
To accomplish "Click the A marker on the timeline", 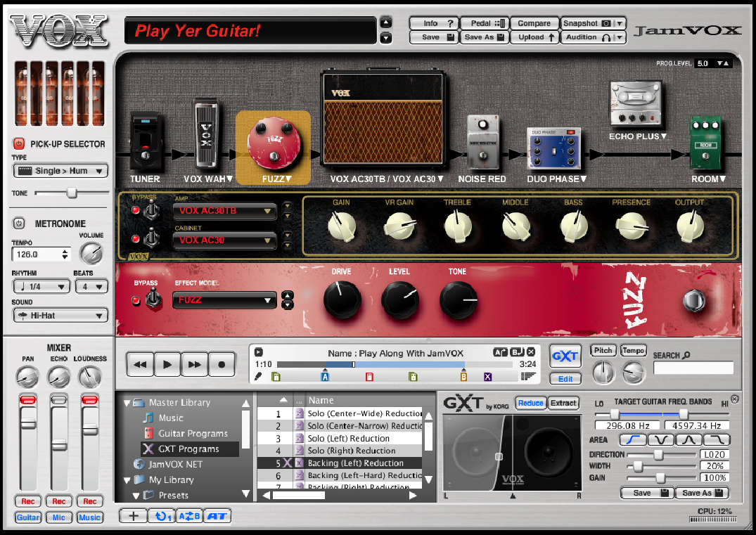I will click(325, 376).
